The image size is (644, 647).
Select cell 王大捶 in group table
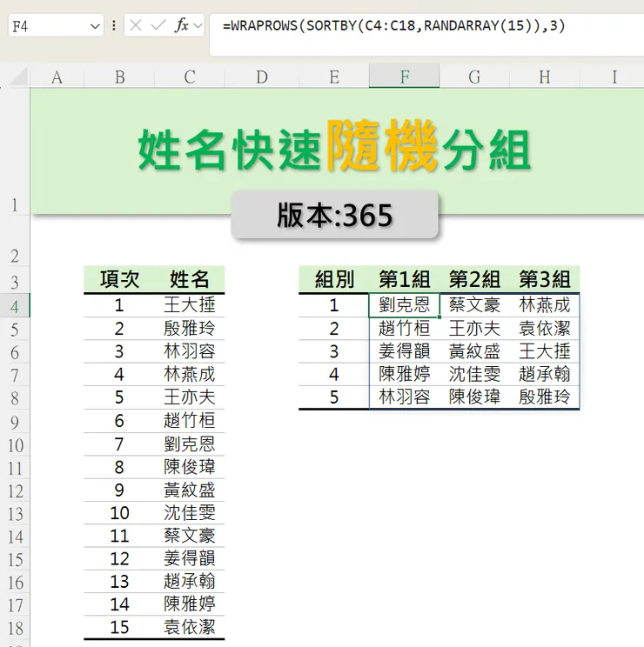(x=545, y=351)
